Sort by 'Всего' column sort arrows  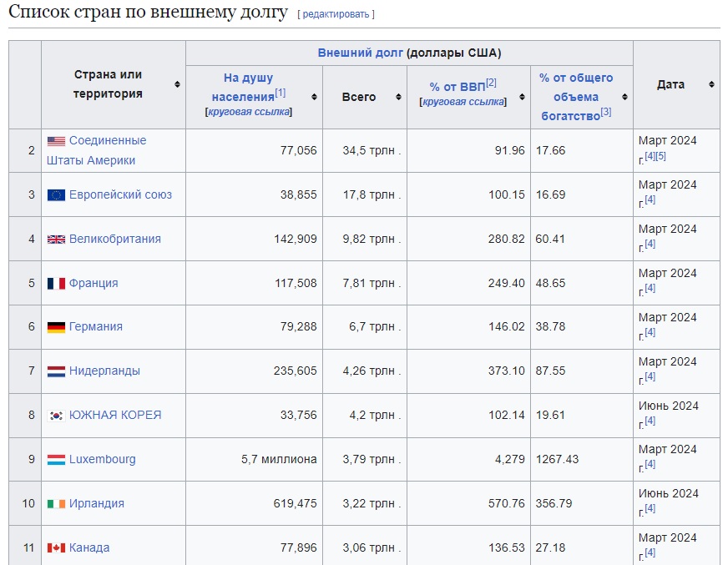click(x=398, y=97)
